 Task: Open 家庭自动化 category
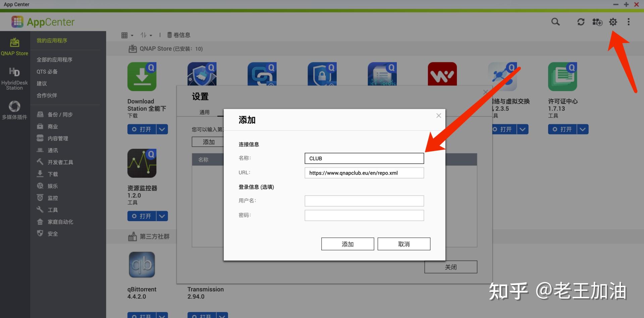(55, 222)
